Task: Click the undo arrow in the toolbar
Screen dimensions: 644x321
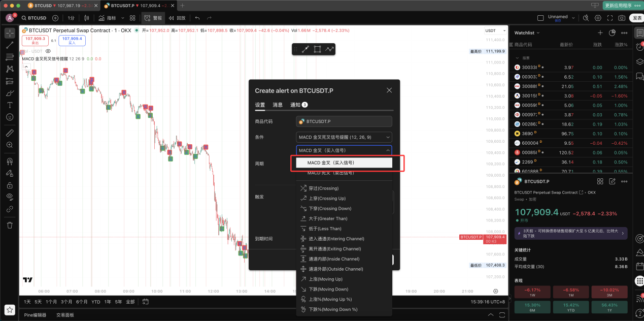Action: (x=197, y=18)
